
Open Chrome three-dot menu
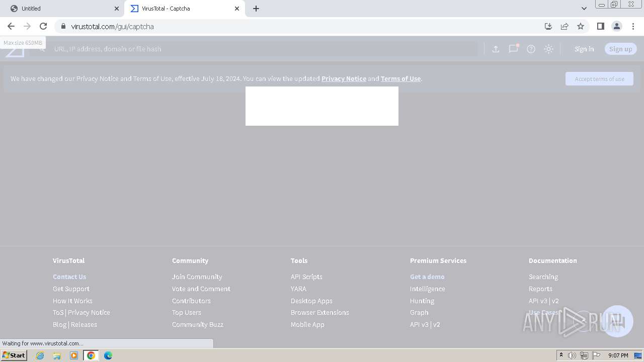[633, 26]
